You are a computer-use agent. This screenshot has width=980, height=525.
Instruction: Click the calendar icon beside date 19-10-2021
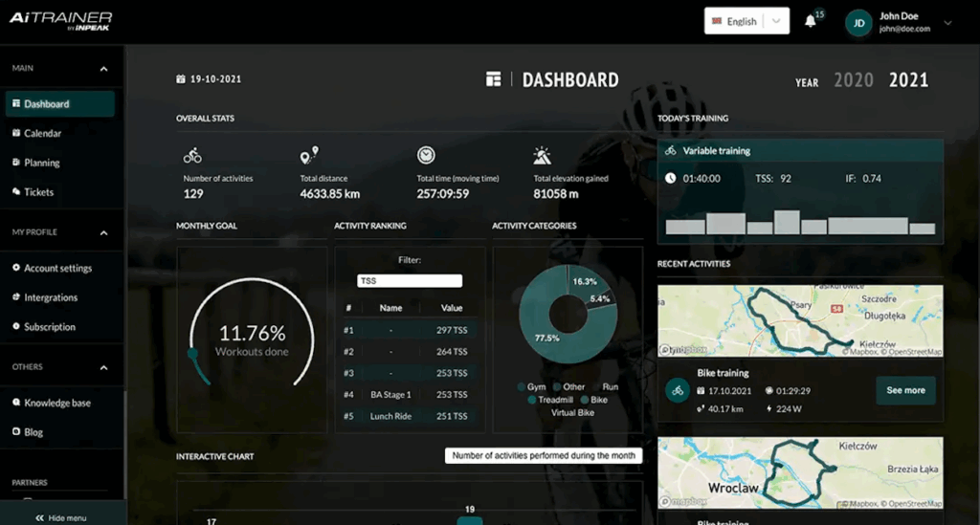(x=181, y=79)
